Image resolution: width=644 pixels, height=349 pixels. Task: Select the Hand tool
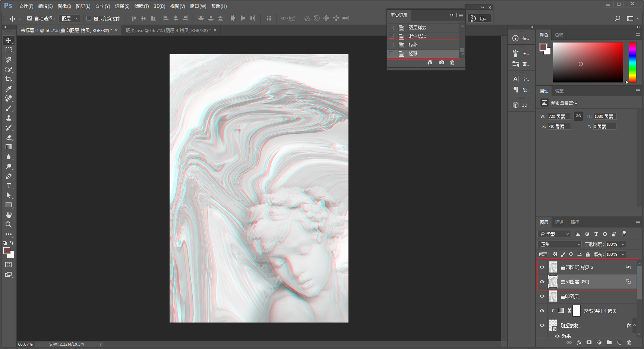9,215
